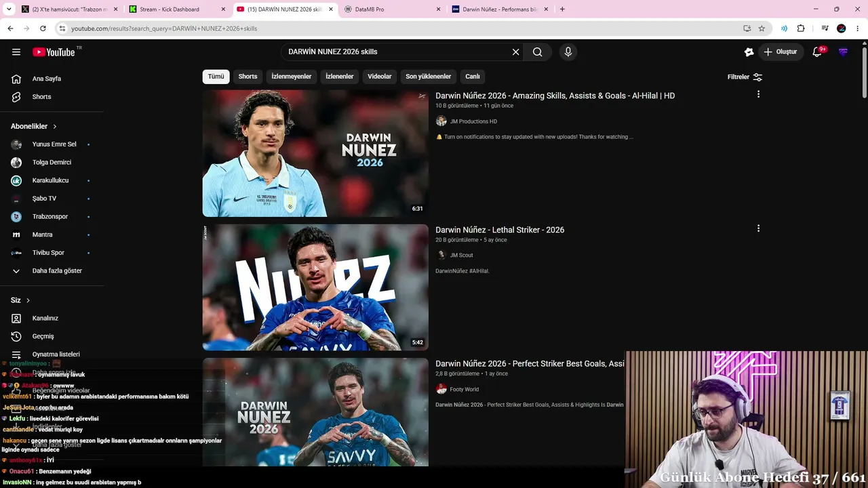The height and width of the screenshot is (488, 868).
Task: Open the Lethal Striker - 2026 video title
Action: coord(500,230)
